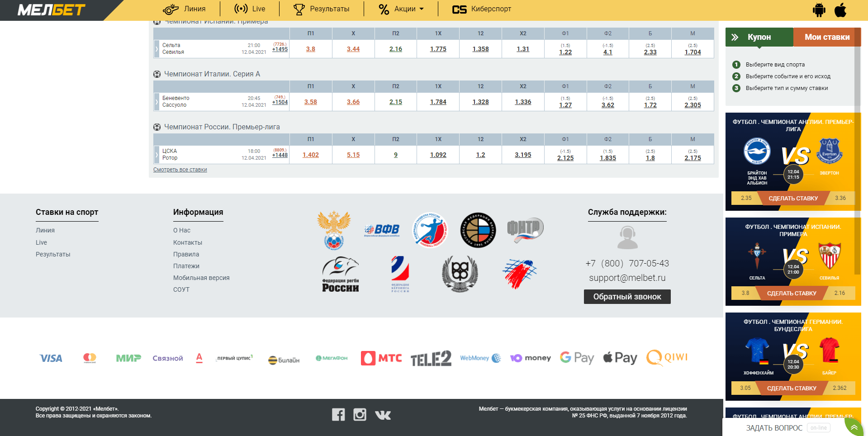The height and width of the screenshot is (436, 868).
Task: Switch to the Купон tab
Action: [x=759, y=37]
